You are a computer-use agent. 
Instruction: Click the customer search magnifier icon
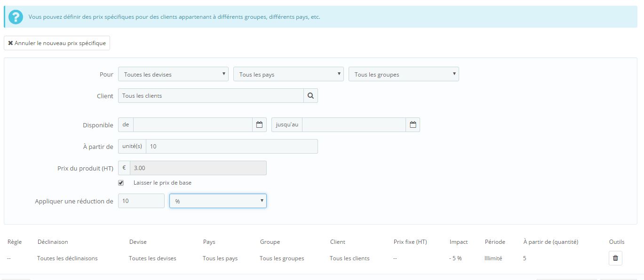click(x=310, y=96)
